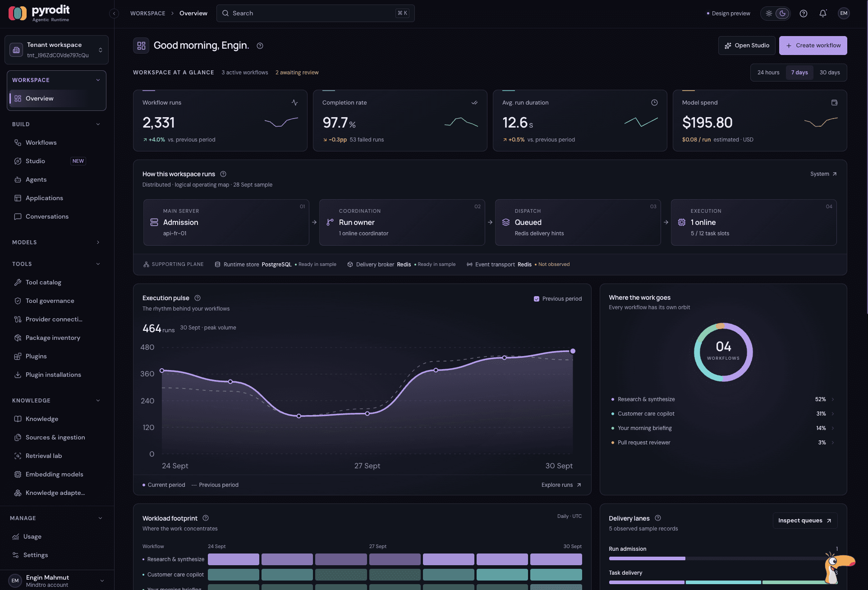
Task: Open Studio in the sidebar
Action: pyautogui.click(x=35, y=161)
